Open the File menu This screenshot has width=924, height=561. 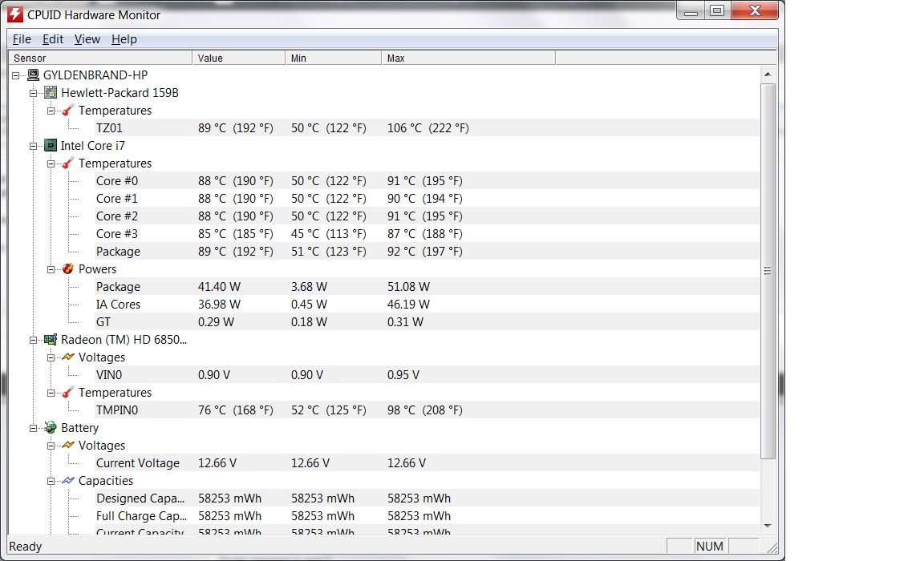(x=22, y=38)
